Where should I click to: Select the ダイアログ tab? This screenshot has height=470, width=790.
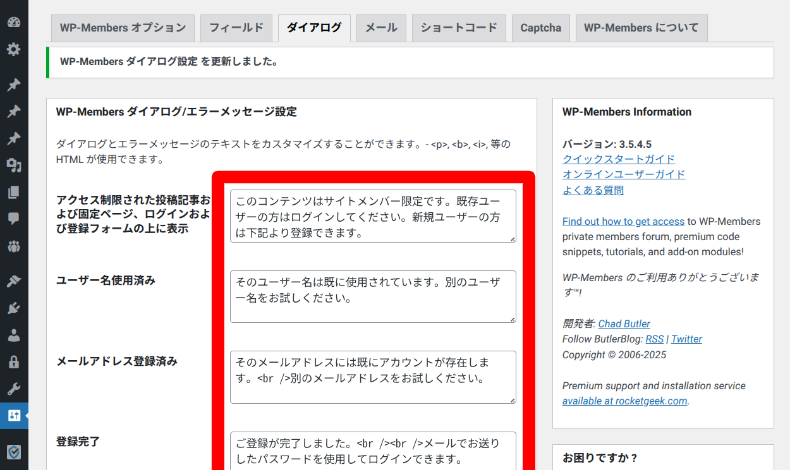tap(314, 28)
